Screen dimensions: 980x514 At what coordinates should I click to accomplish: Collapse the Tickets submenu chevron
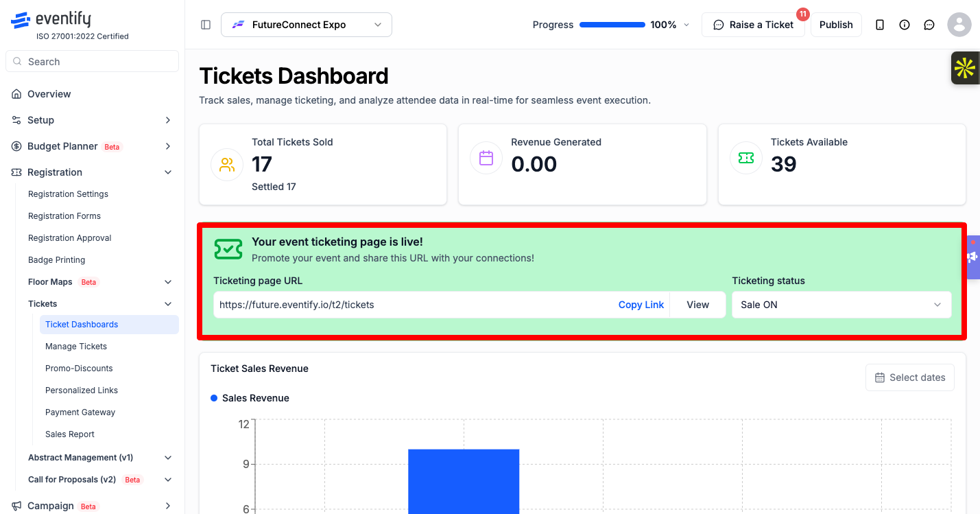click(x=168, y=304)
